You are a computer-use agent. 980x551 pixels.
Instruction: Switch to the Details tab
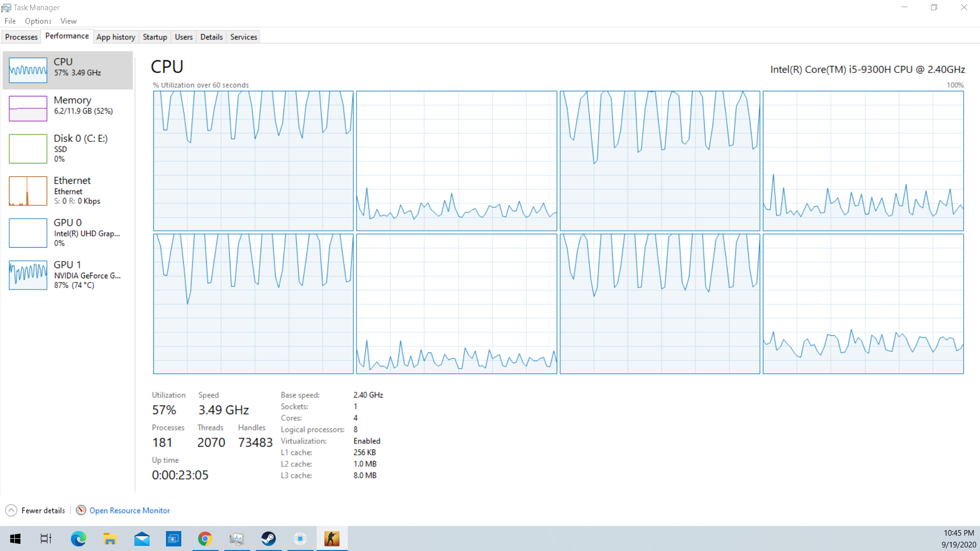(211, 37)
